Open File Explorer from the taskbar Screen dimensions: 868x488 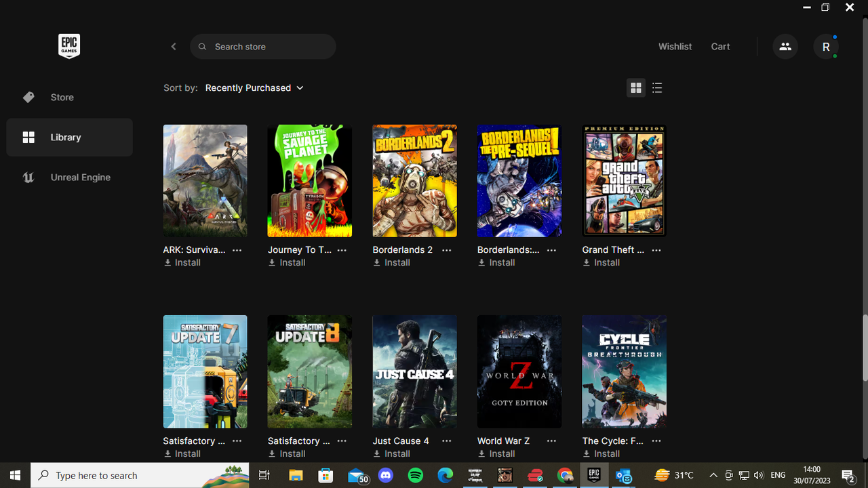(x=296, y=475)
